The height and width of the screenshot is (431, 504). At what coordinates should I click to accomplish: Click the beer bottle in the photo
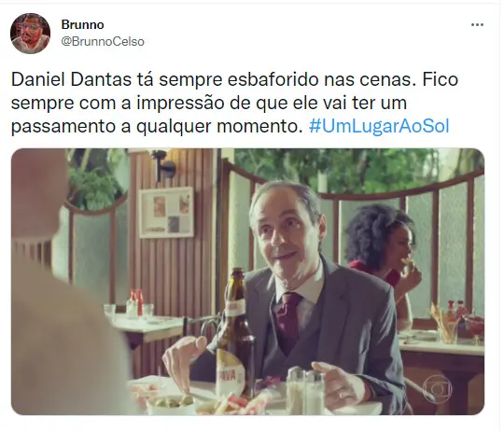point(236,334)
